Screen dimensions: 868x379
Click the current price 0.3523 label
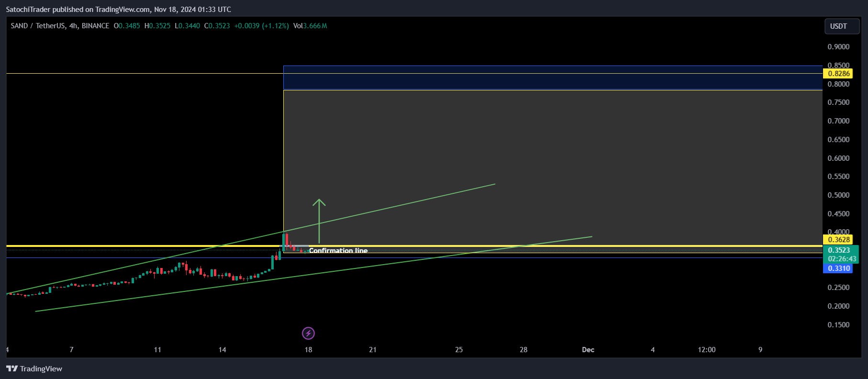840,250
